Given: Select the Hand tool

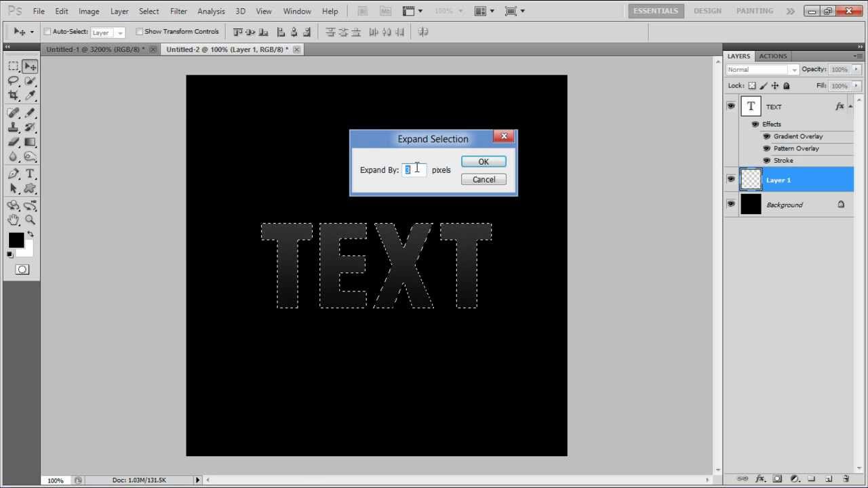Looking at the screenshot, I should pyautogui.click(x=14, y=220).
